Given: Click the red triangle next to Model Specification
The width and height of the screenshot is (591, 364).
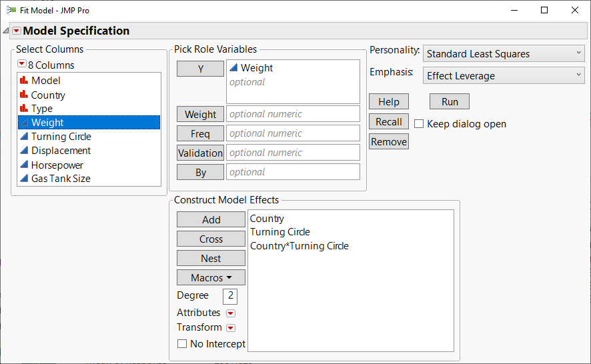Looking at the screenshot, I should (x=17, y=31).
